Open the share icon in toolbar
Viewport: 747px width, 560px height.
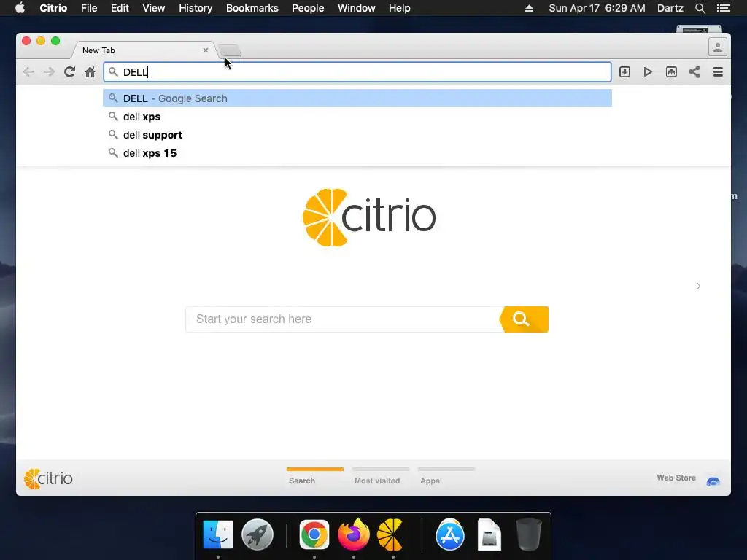(694, 72)
